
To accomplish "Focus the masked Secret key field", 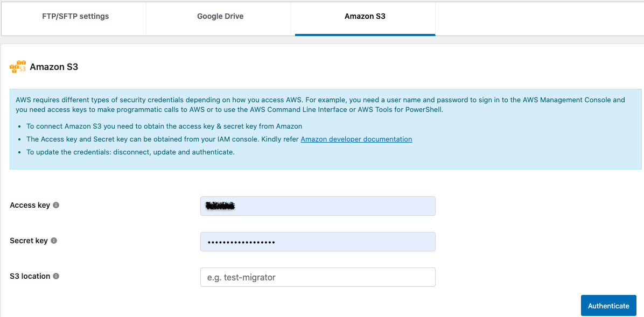I will point(318,242).
